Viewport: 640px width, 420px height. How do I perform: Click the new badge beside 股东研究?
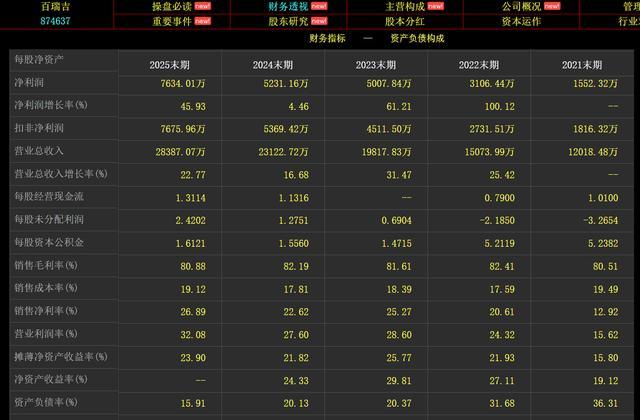pyautogui.click(x=319, y=21)
